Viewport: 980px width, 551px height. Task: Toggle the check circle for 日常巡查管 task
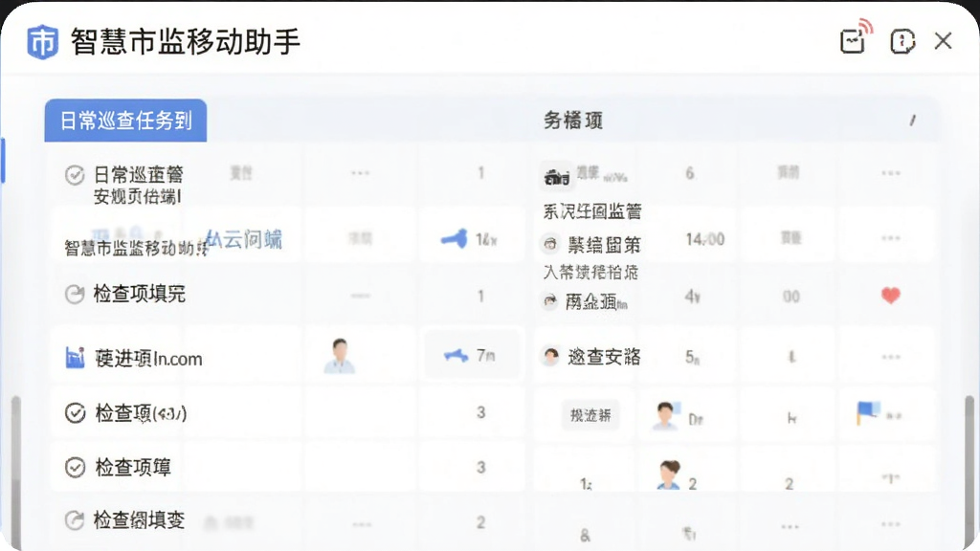point(75,175)
